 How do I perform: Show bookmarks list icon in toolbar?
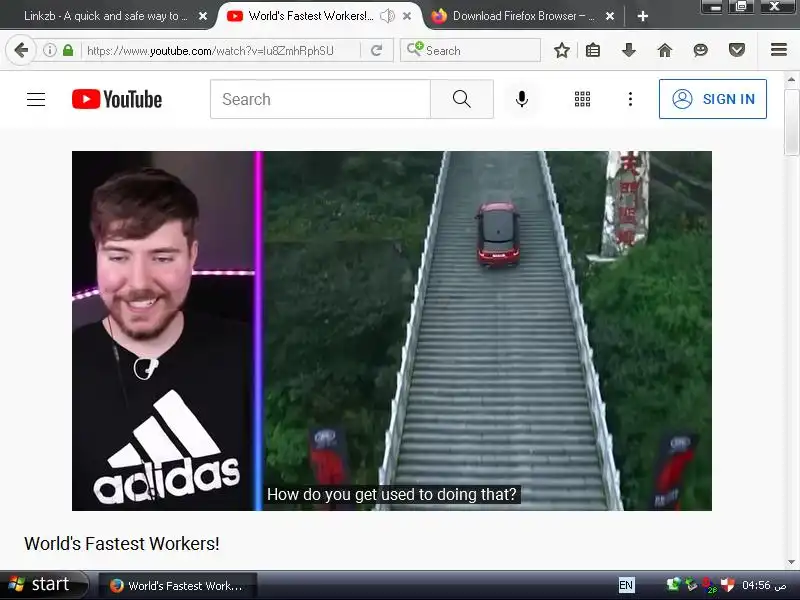593,50
